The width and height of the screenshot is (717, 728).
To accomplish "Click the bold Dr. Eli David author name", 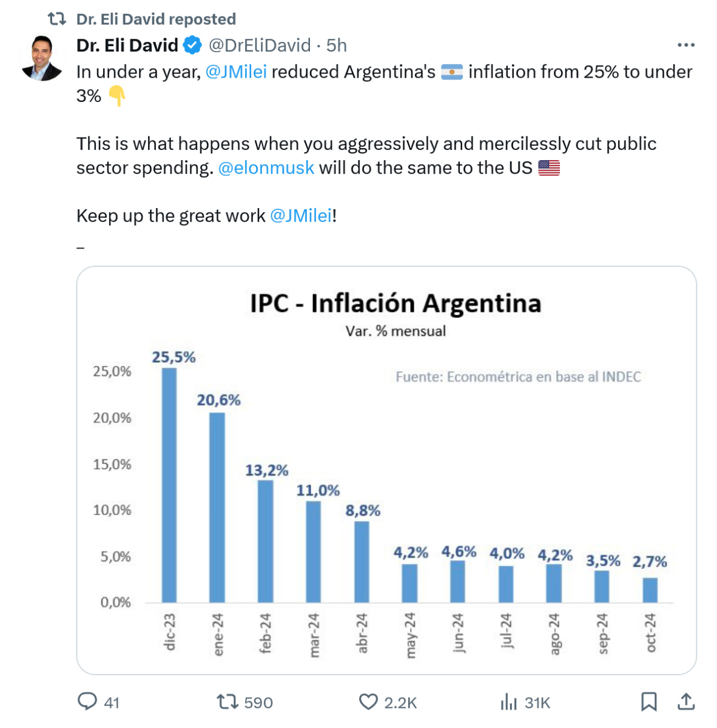I will click(x=127, y=45).
